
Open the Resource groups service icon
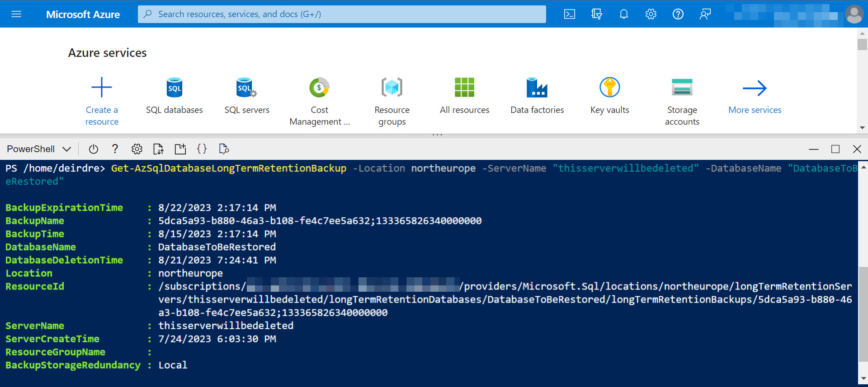tap(392, 87)
